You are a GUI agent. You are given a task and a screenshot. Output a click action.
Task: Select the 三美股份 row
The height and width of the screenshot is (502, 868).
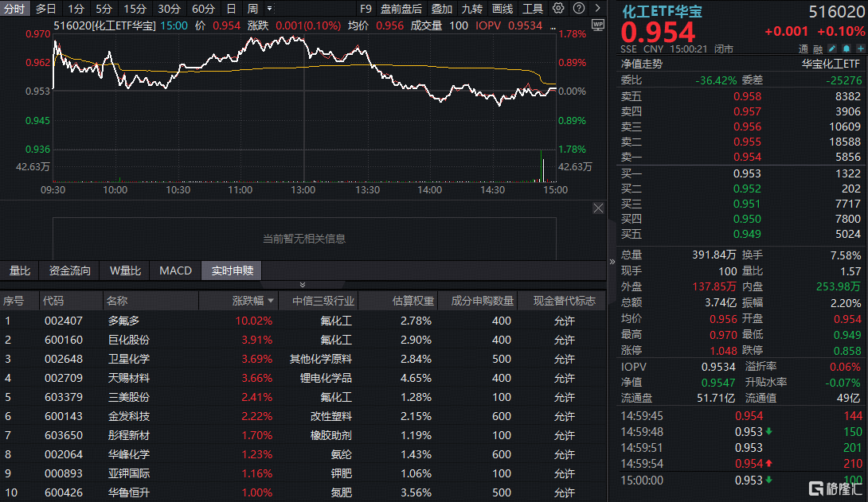[303, 397]
